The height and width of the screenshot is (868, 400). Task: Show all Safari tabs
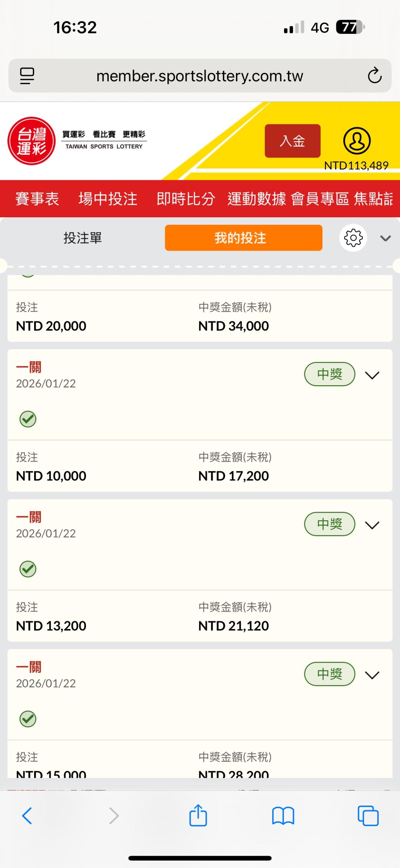[368, 816]
